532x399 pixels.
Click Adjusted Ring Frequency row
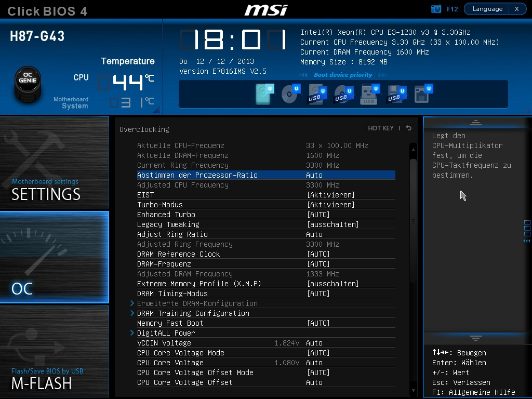click(266, 244)
